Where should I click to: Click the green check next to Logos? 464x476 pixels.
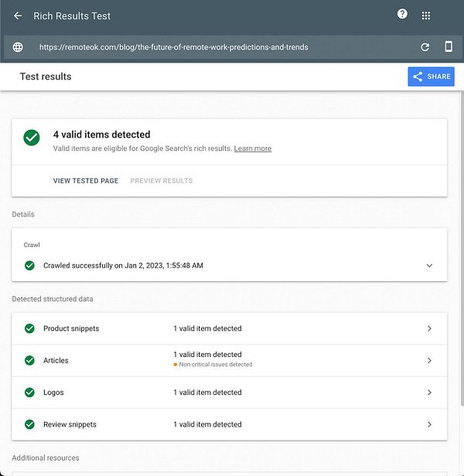pyautogui.click(x=29, y=393)
